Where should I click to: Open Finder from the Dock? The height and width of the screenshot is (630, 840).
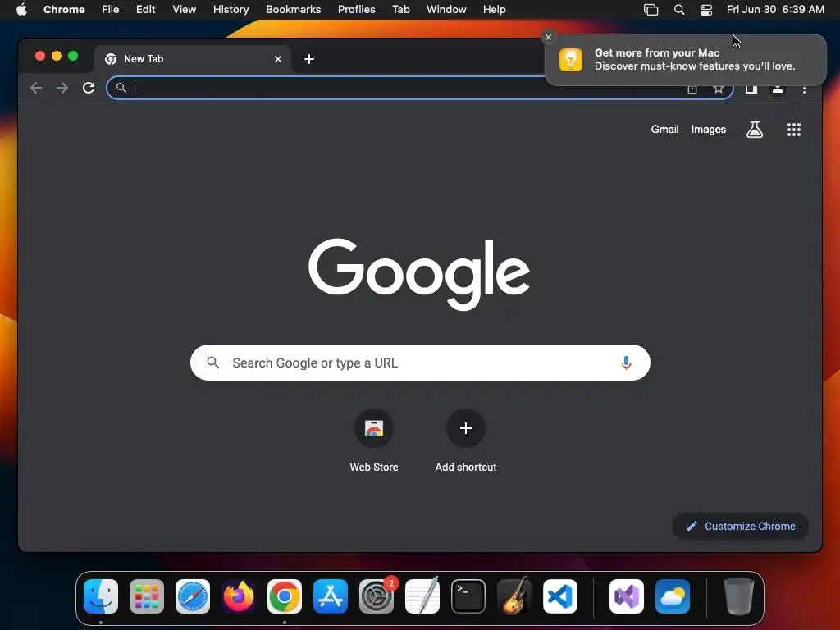101,596
